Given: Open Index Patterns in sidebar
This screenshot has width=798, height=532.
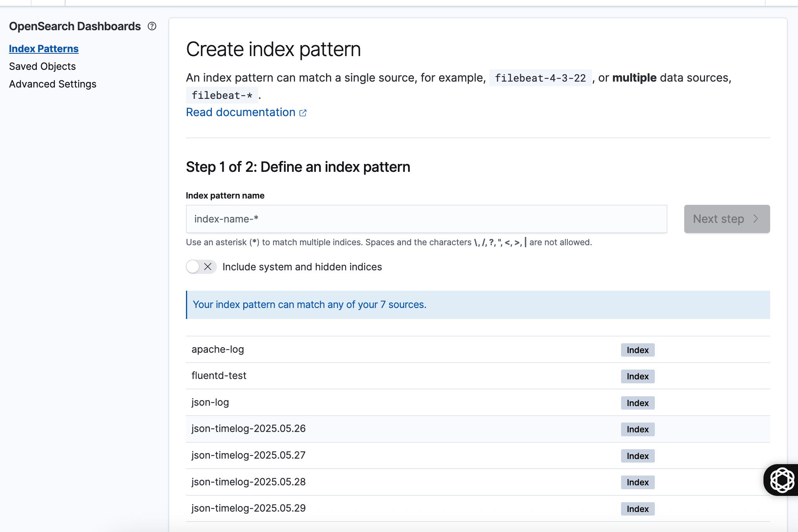Looking at the screenshot, I should [x=44, y=49].
